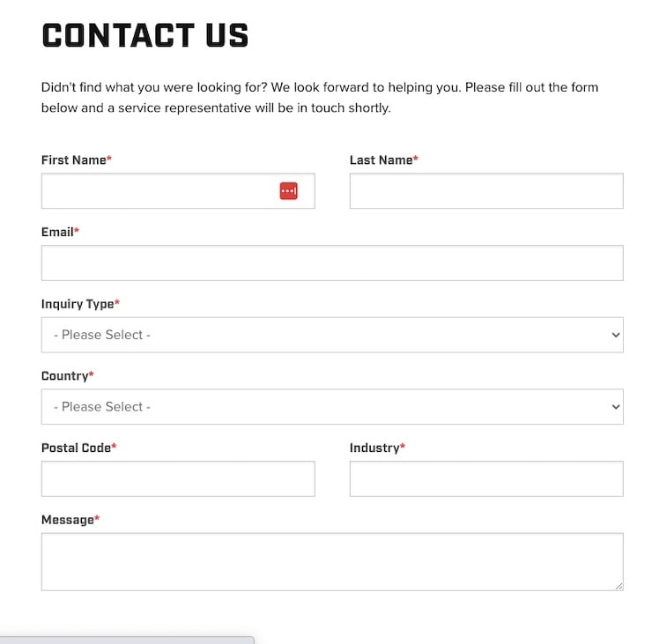
Task: Click into the Last Name field
Action: (486, 191)
